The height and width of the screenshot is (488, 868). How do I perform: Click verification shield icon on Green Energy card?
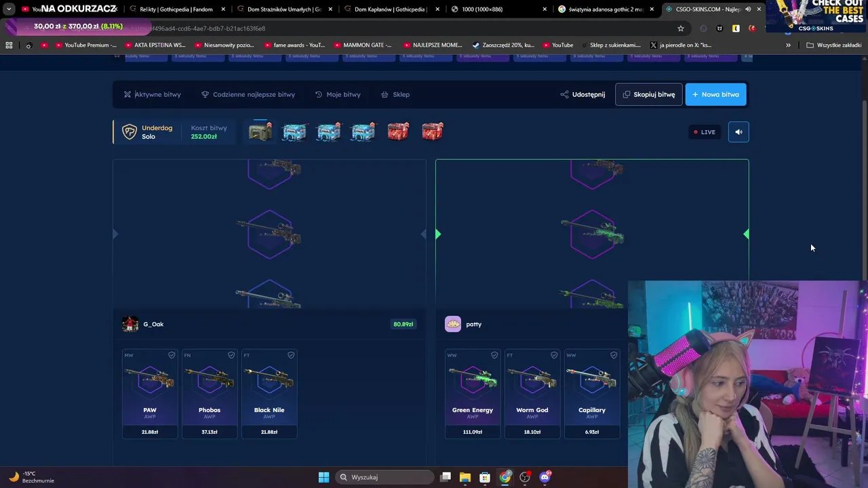[494, 355]
